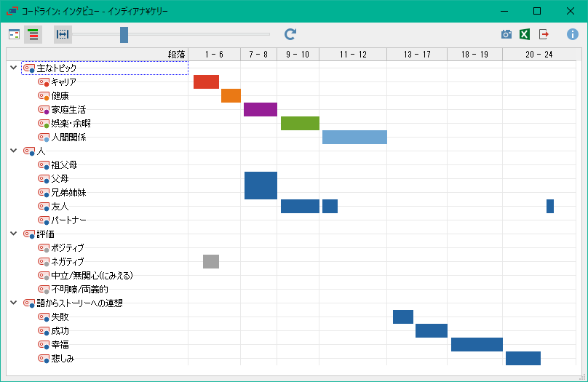Screen dimensions: 588x382
Task: Click the 1 - 6 paragraph column header
Action: [214, 55]
